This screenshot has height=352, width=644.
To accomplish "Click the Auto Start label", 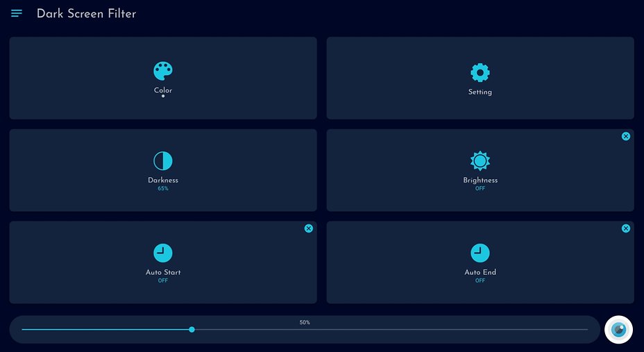I will pyautogui.click(x=163, y=272).
